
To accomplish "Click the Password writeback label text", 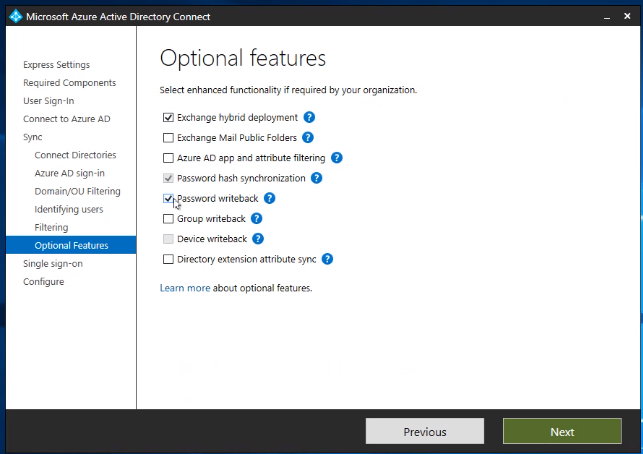I will coord(218,198).
